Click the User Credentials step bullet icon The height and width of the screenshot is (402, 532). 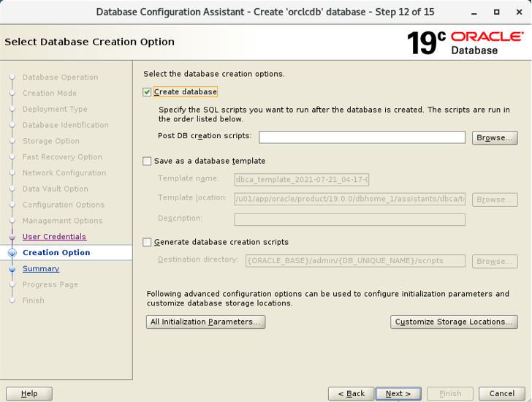click(x=12, y=237)
